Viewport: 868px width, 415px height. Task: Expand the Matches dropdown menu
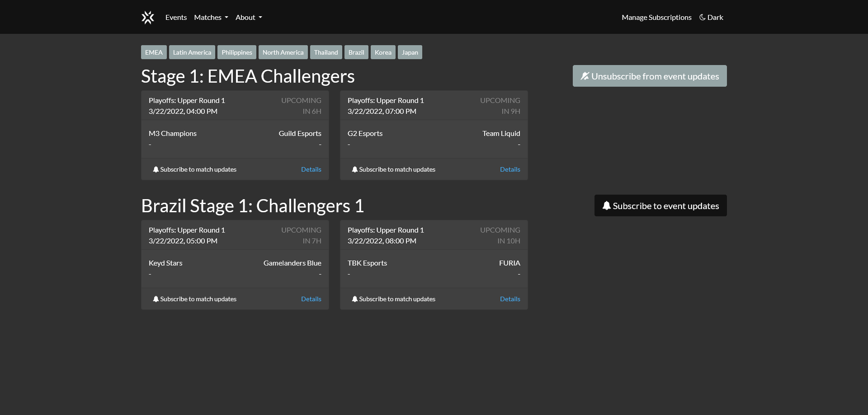pyautogui.click(x=211, y=17)
